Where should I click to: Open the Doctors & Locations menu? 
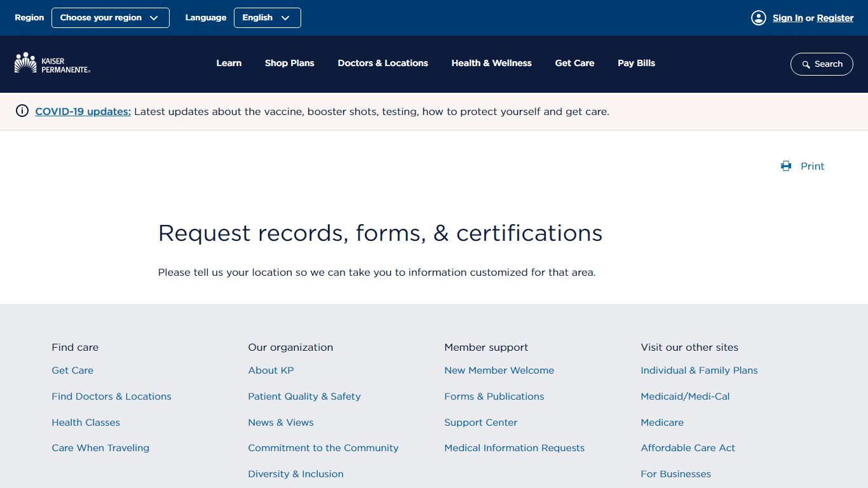coord(383,63)
